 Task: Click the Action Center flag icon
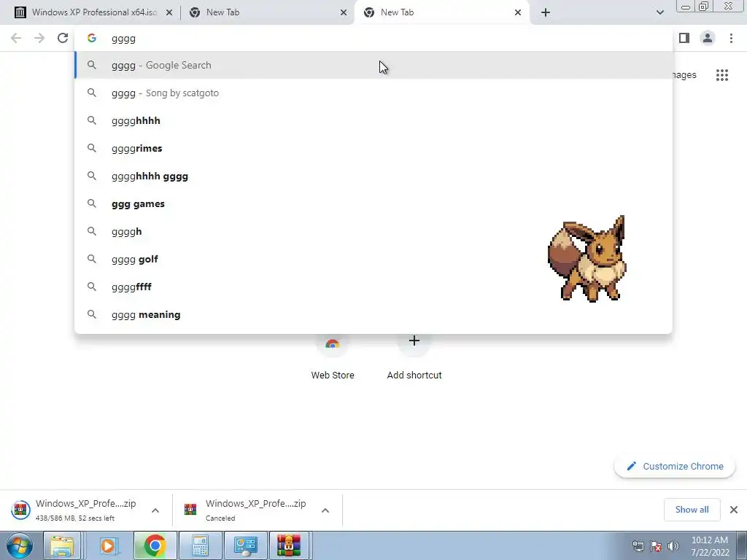656,545
